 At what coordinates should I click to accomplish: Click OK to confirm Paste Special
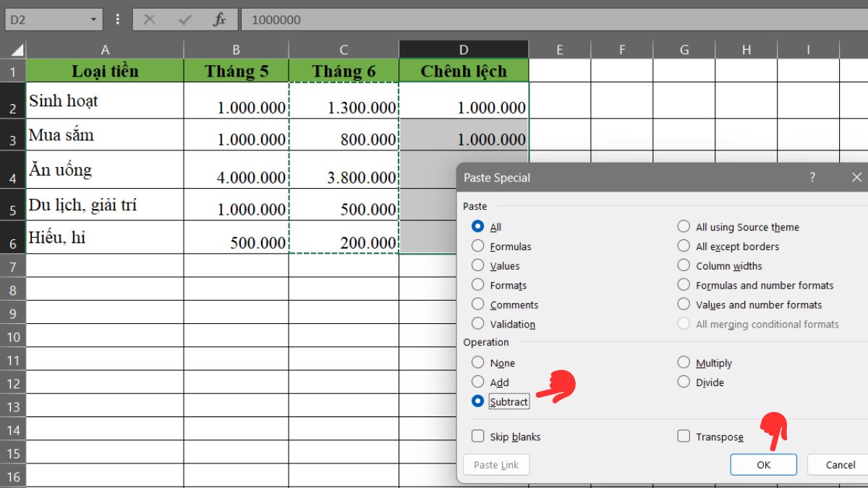tap(763, 465)
